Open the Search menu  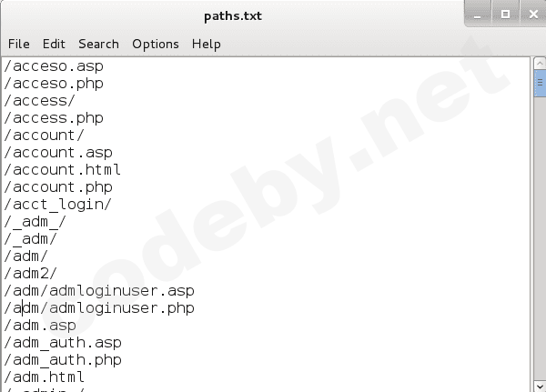pos(98,44)
